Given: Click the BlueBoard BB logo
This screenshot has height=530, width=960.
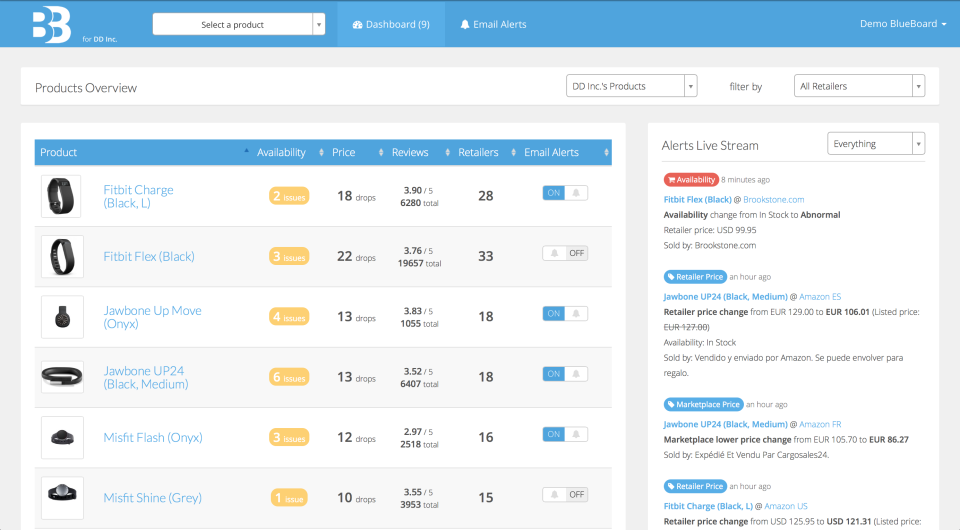Looking at the screenshot, I should tap(52, 24).
